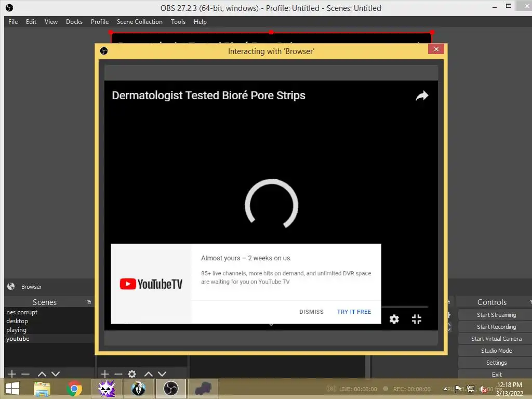The height and width of the screenshot is (399, 532).
Task: Open the Docks menu
Action: tap(74, 22)
